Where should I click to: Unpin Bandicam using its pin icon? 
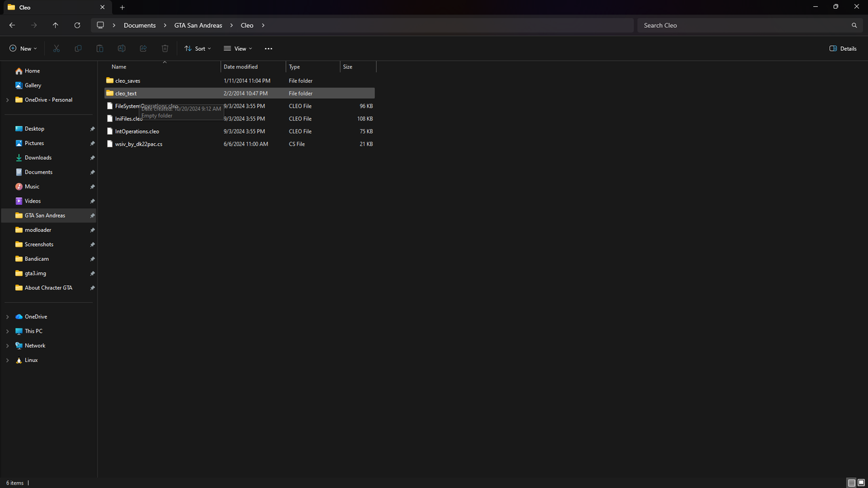92,259
